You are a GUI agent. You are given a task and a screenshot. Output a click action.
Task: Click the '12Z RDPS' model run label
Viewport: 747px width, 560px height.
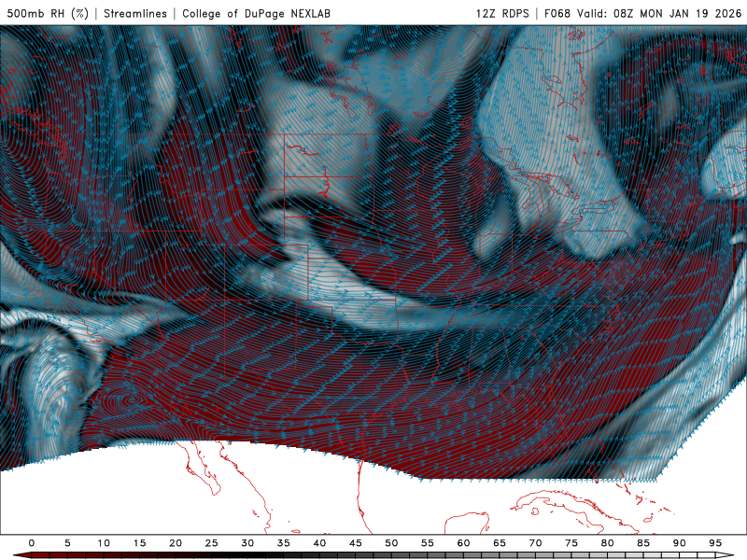pos(502,13)
